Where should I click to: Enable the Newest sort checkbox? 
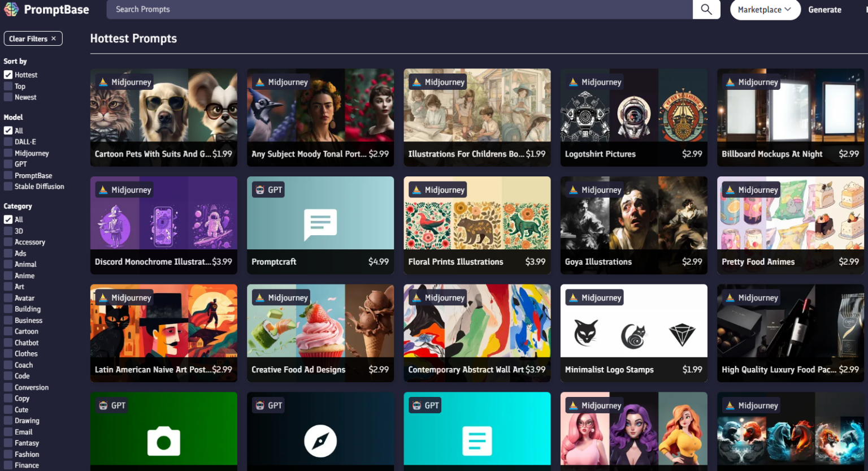[x=8, y=97]
